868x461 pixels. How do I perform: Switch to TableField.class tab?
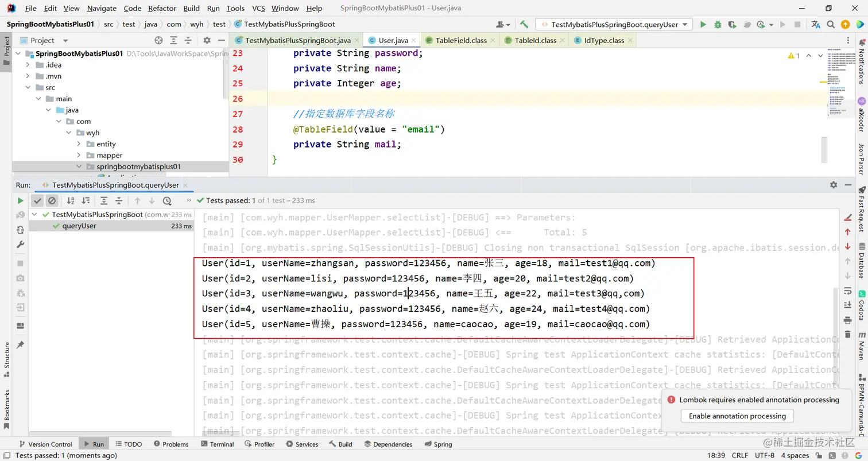(460, 40)
